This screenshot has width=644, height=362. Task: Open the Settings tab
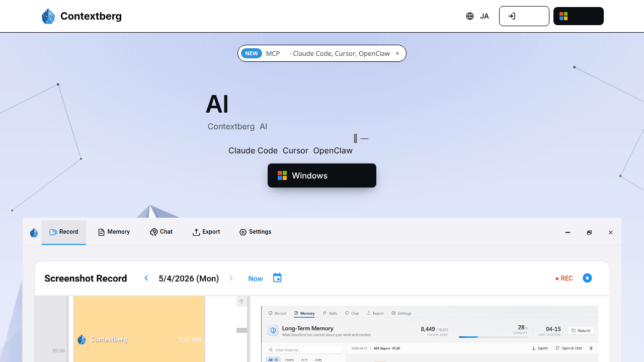(x=255, y=232)
